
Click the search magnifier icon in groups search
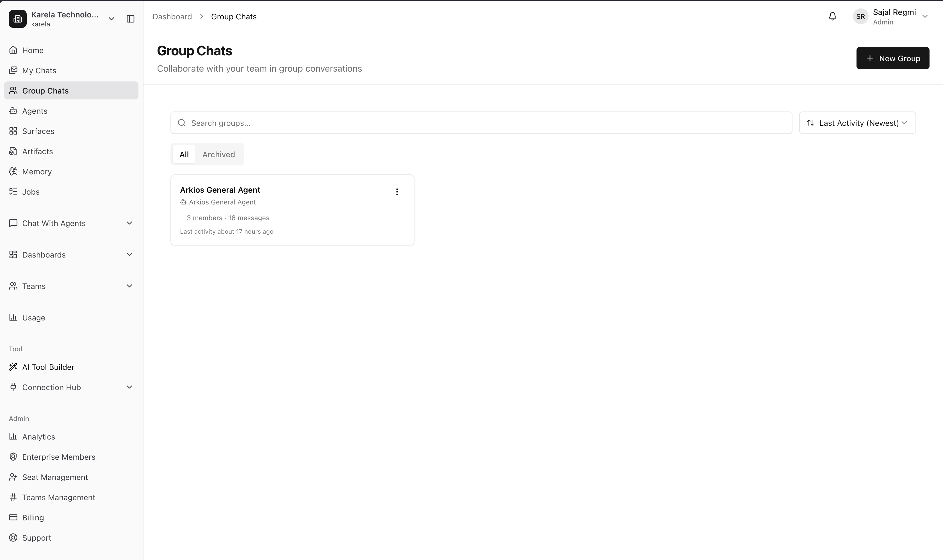[x=181, y=123]
